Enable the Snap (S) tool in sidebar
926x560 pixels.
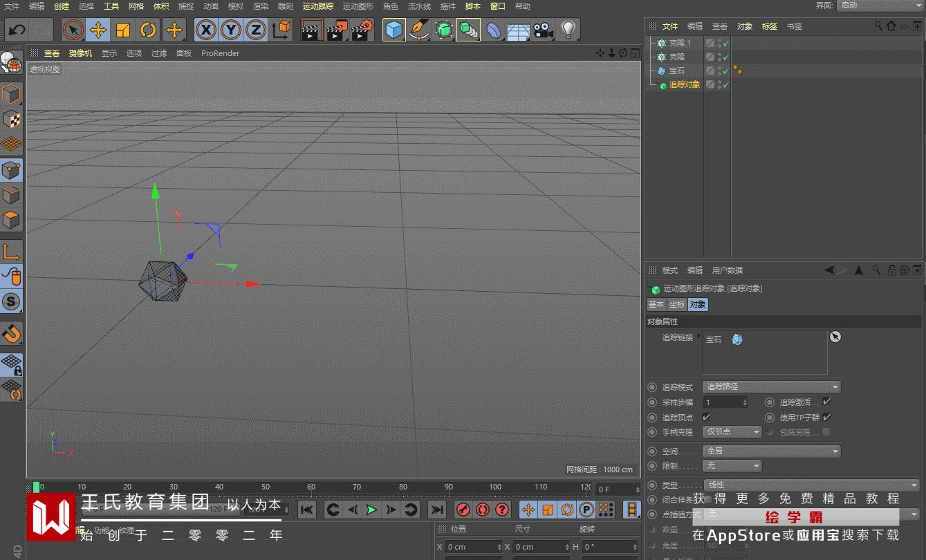(11, 301)
